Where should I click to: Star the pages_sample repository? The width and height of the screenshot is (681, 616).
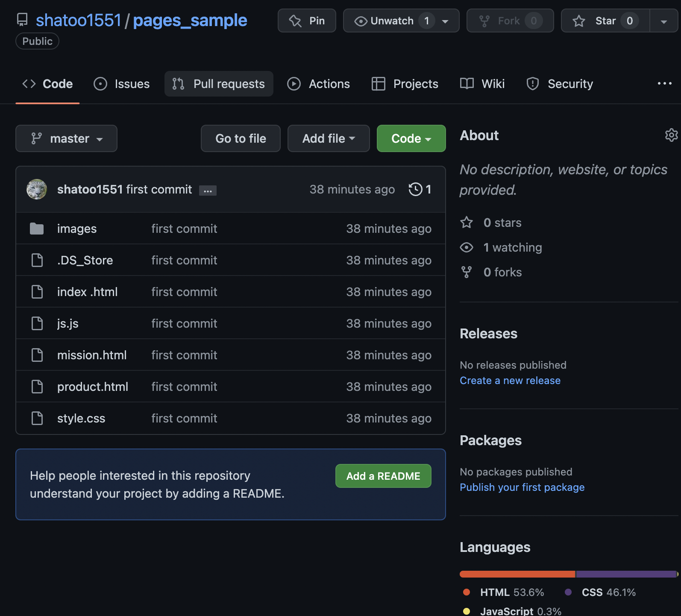click(605, 21)
